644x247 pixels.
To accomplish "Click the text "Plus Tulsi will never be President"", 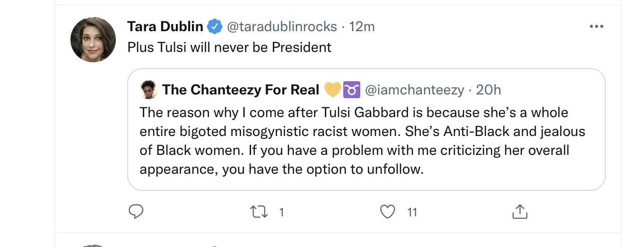I will pyautogui.click(x=229, y=47).
